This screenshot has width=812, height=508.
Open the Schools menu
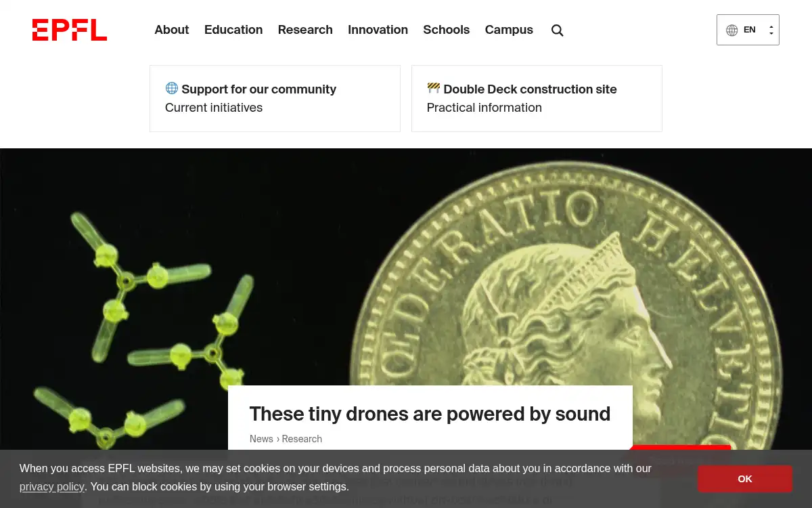(446, 30)
